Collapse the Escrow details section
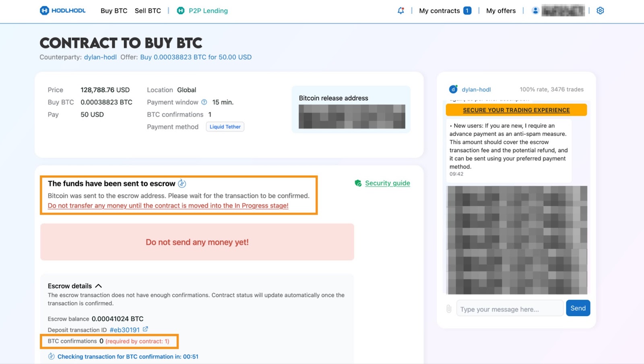Screen dimensions: 644x364 coord(98,286)
